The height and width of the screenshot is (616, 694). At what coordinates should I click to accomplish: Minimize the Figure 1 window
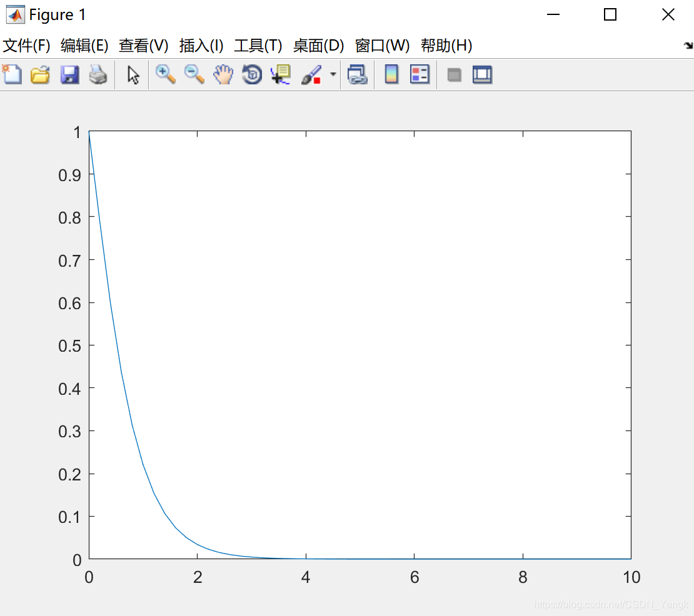point(553,14)
